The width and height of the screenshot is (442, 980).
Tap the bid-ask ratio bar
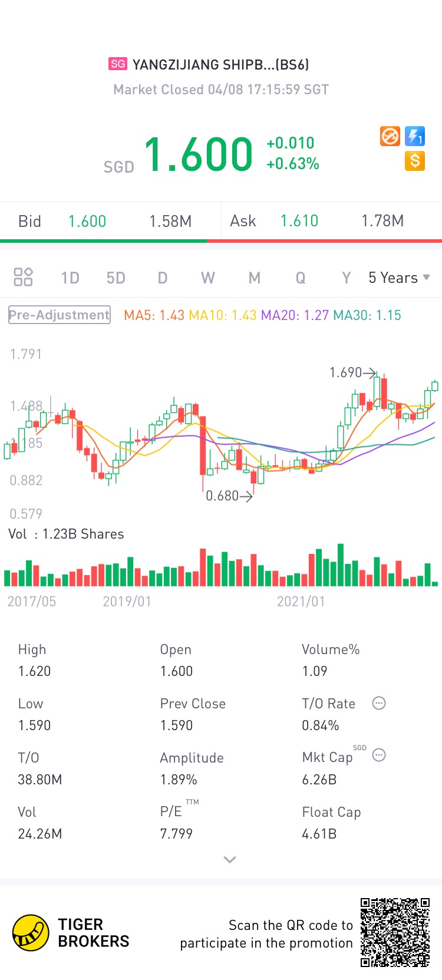[x=221, y=240]
